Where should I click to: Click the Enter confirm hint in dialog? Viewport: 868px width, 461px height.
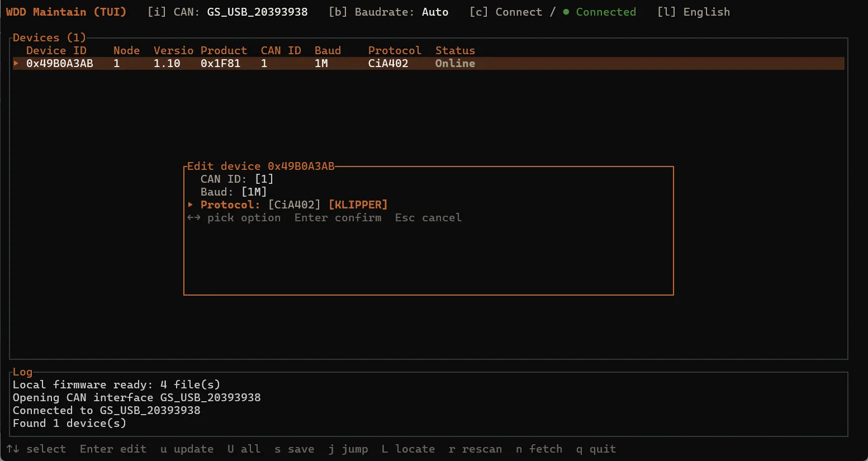tap(338, 217)
